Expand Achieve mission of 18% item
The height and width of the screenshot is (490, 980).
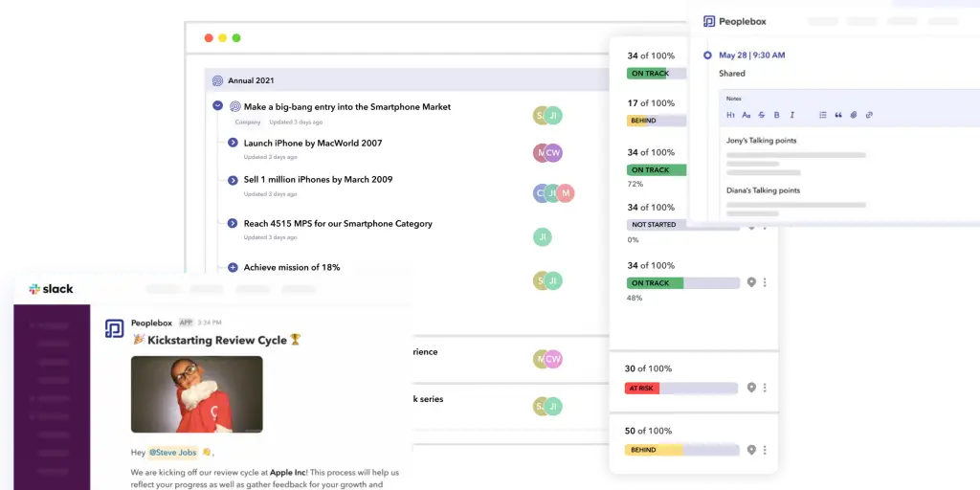[x=233, y=268]
